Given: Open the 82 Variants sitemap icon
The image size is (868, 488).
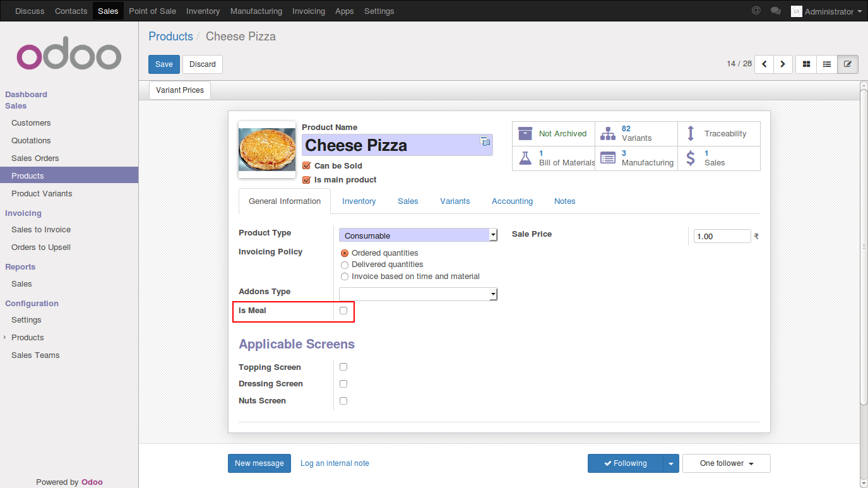Looking at the screenshot, I should [608, 133].
